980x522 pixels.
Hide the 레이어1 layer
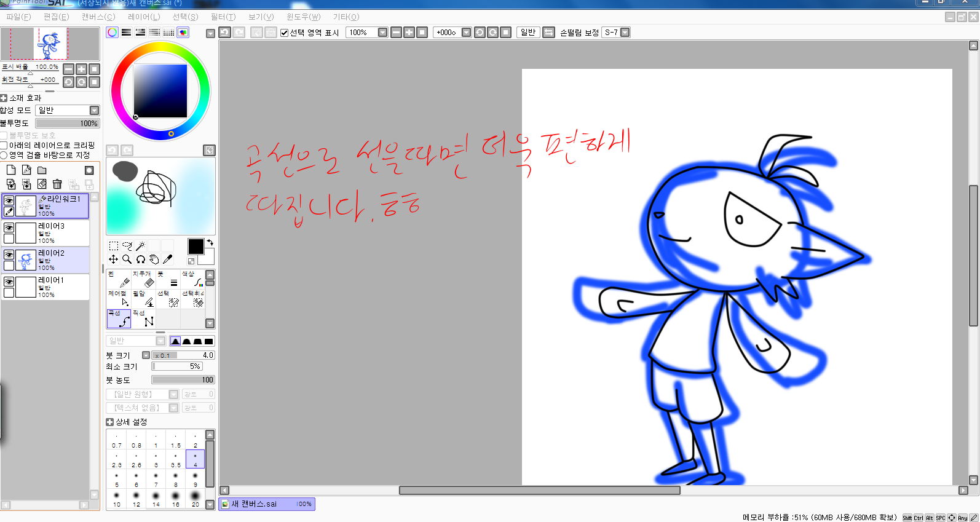tap(9, 282)
